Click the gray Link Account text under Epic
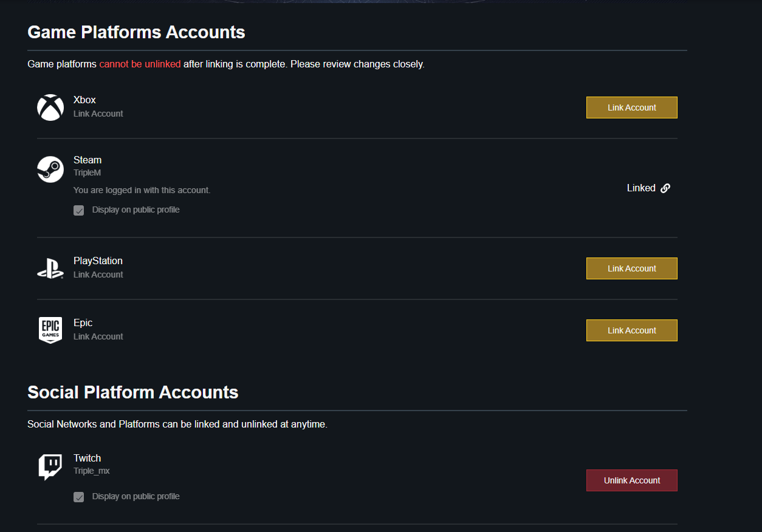The height and width of the screenshot is (532, 762). pos(98,336)
